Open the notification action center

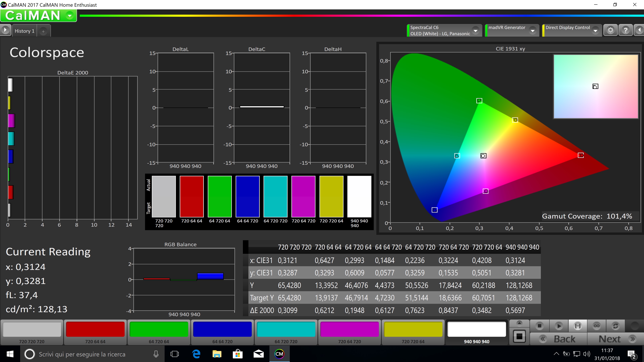(632, 354)
